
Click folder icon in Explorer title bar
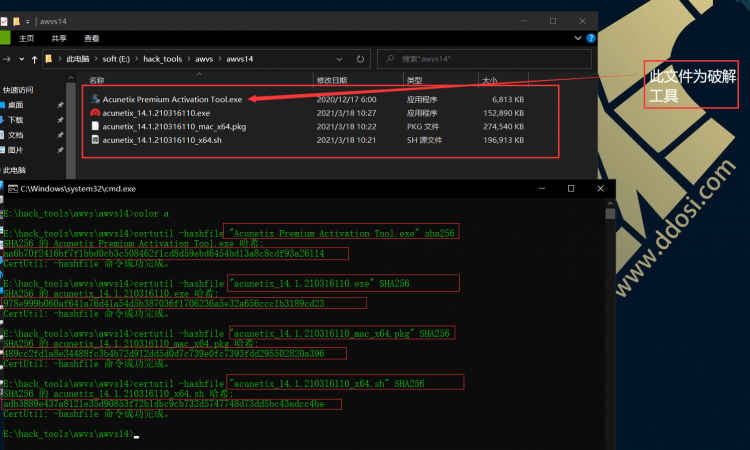pos(16,22)
